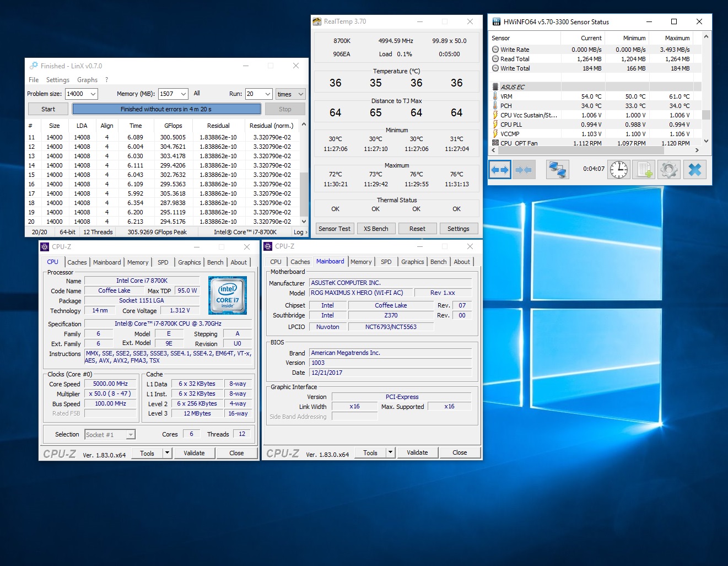
Task: Open the Problem size dropdown
Action: pyautogui.click(x=93, y=94)
